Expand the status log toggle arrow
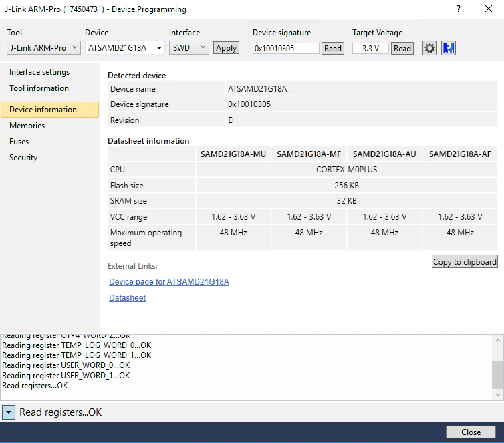This screenshot has width=504, height=443. point(9,412)
